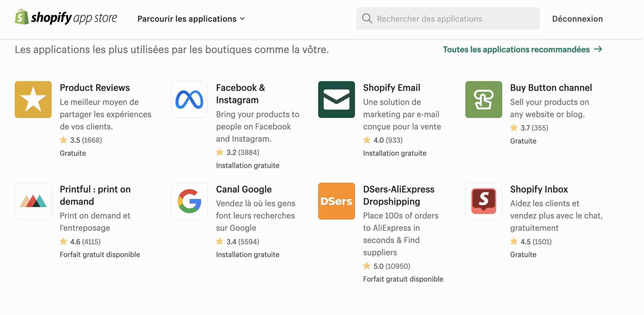The width and height of the screenshot is (644, 315).
Task: Click the 4.0 (933) rating text
Action: pos(388,140)
